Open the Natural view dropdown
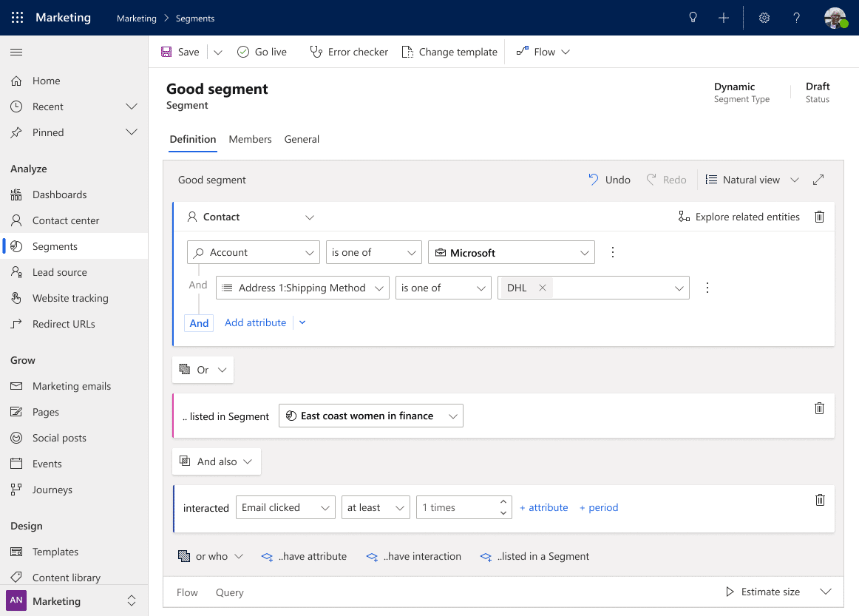Screen dimensions: 859x616 (x=753, y=180)
